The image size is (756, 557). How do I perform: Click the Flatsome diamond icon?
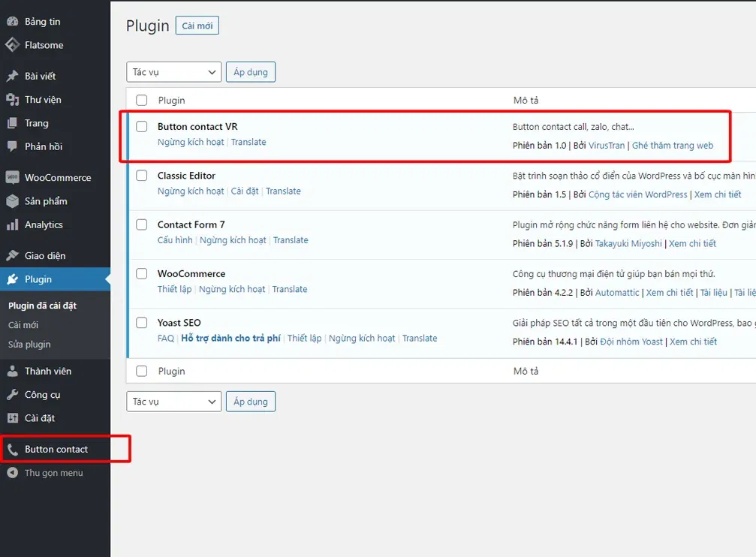[x=13, y=45]
